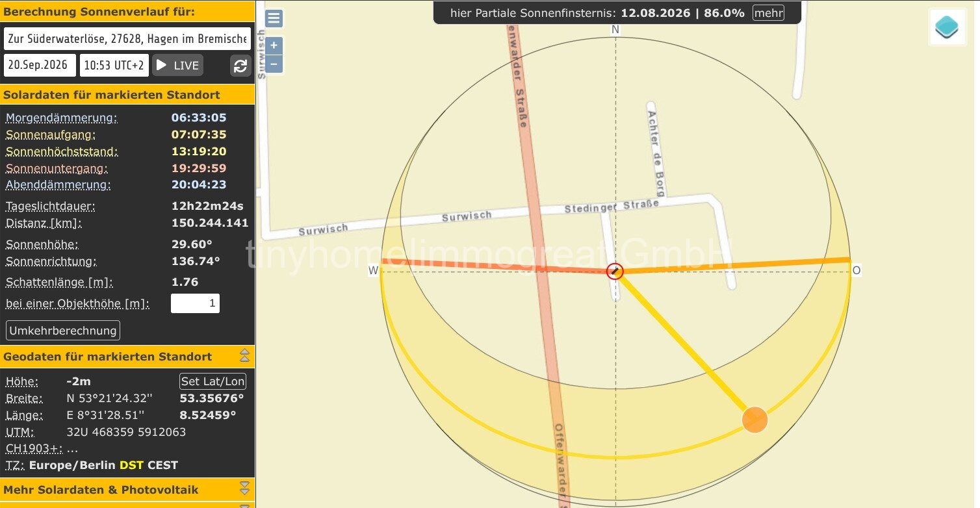Screen dimensions: 980x508
Task: Expand Mehr Solardaten & Photovoltaik section
Action: tap(244, 489)
